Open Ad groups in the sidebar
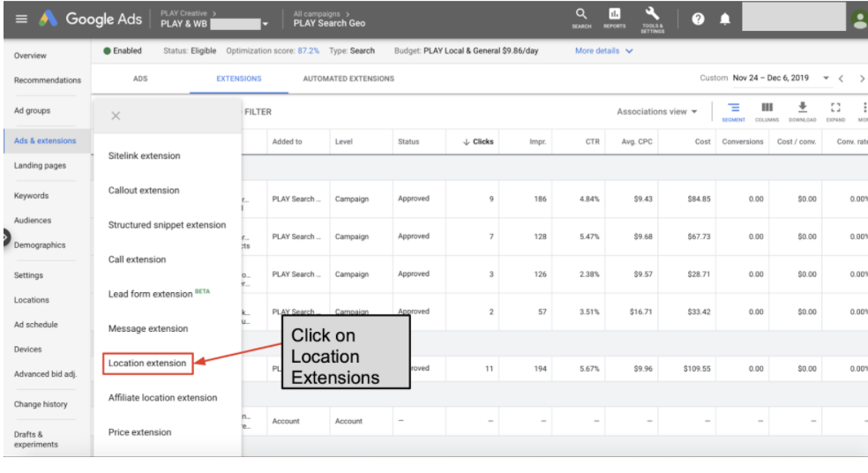Viewport: 868px width, 473px height. click(32, 111)
